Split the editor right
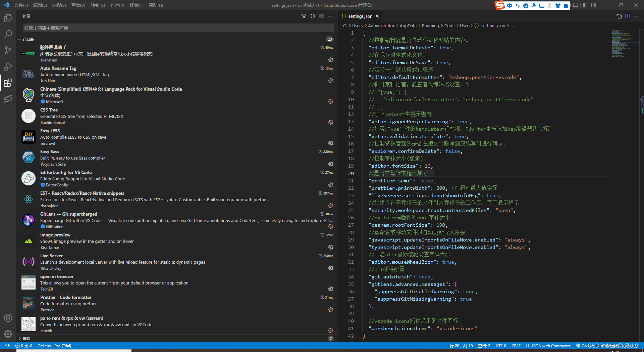The width and height of the screenshot is (644, 352). (628, 16)
